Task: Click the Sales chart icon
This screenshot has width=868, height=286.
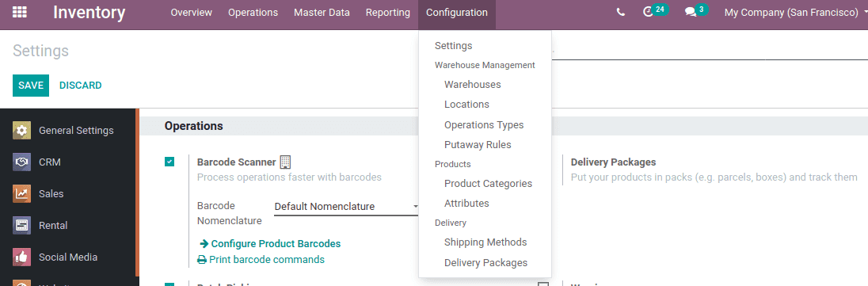Action: click(21, 194)
